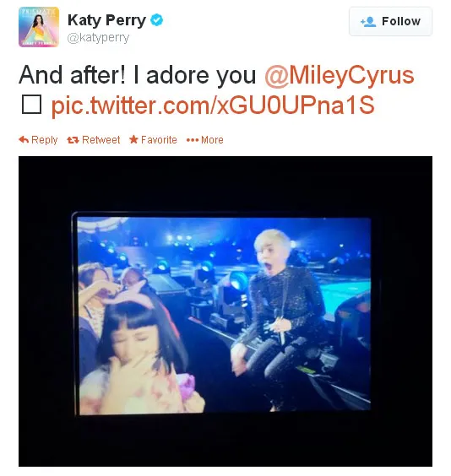Image resolution: width=451 pixels, height=476 pixels.
Task: Select the Favorite text label
Action: click(159, 140)
